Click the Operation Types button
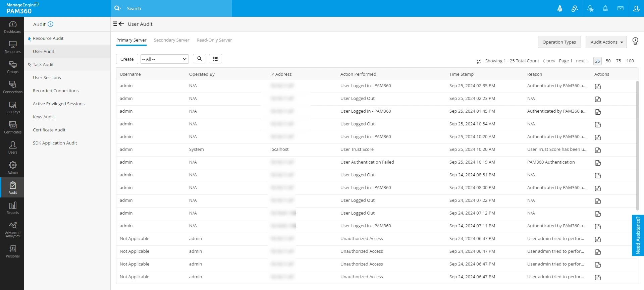Screen dimensions: 644x290 [559, 42]
